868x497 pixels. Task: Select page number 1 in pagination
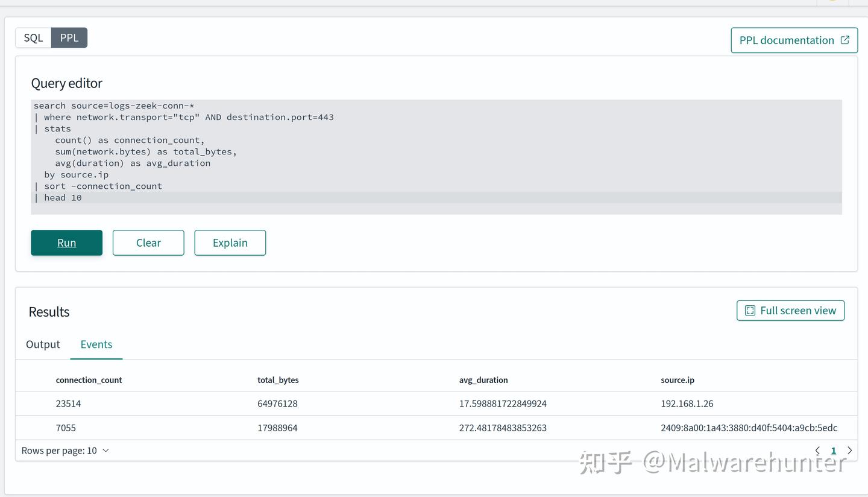(x=833, y=450)
